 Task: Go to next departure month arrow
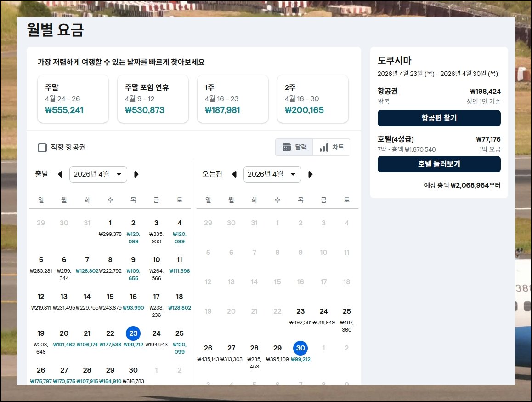[136, 174]
